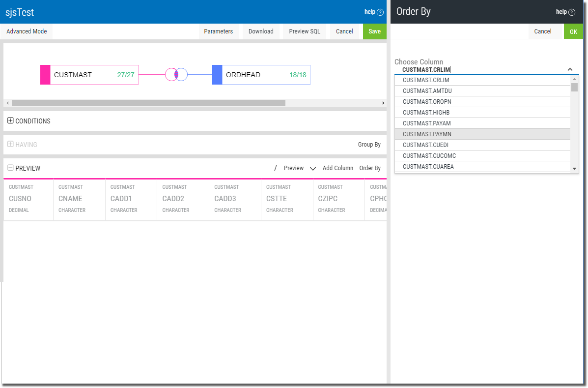Click the Group By link
Screen dimensions: 588x388
coord(369,145)
